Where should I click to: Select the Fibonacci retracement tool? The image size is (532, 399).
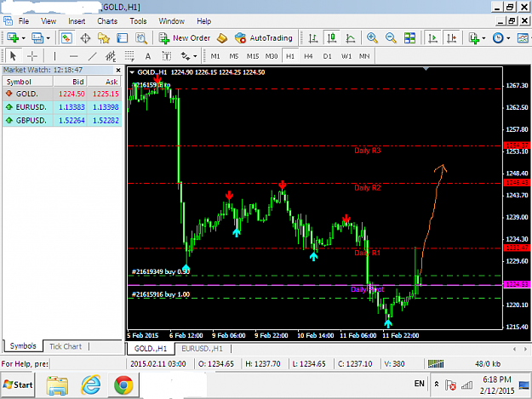tap(129, 56)
